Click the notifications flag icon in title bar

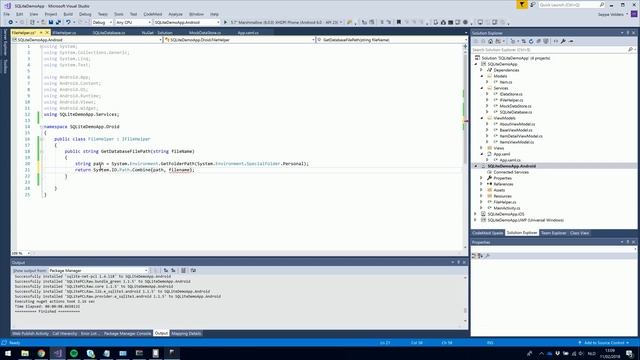(522, 5)
